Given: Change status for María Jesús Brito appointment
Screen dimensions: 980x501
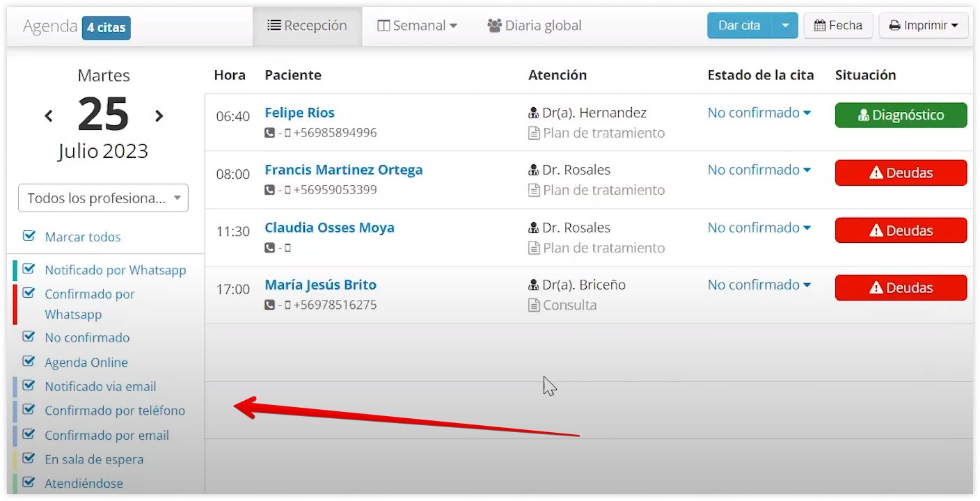Looking at the screenshot, I should click(759, 285).
